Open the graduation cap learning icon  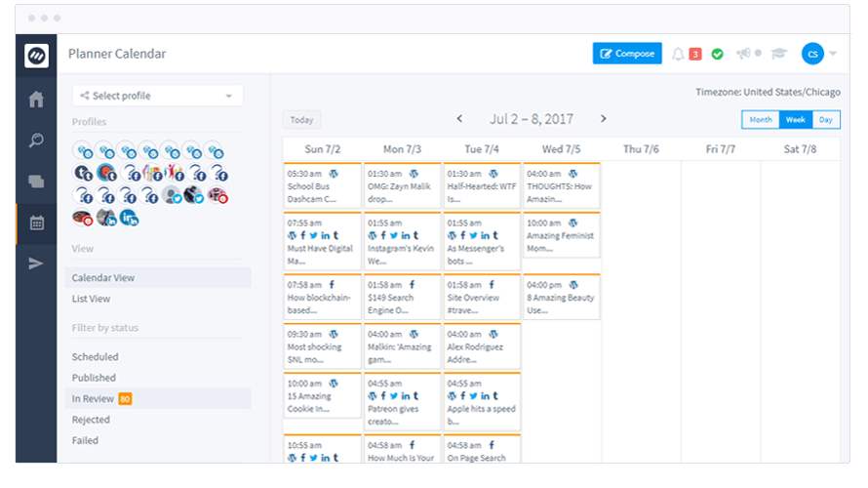(779, 53)
